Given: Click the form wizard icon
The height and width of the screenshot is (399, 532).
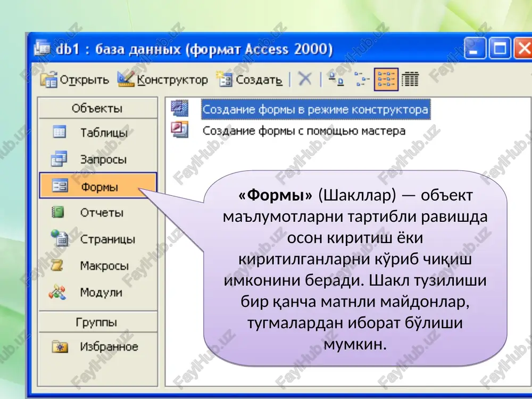Looking at the screenshot, I should pyautogui.click(x=180, y=130).
